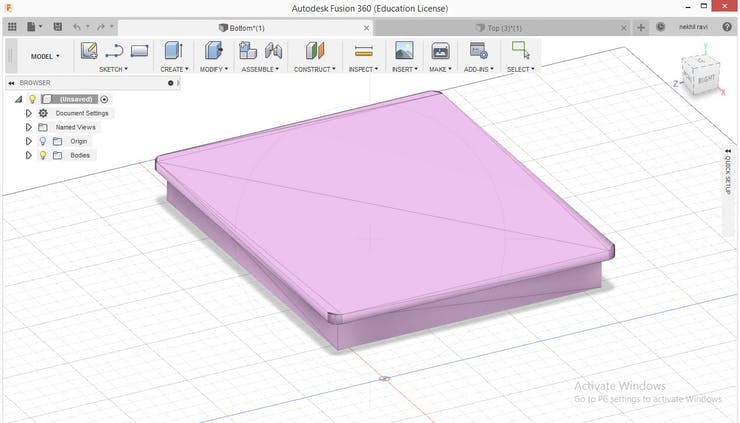Choose the Rectangle sketch tool
The width and height of the screenshot is (740, 423).
click(139, 50)
